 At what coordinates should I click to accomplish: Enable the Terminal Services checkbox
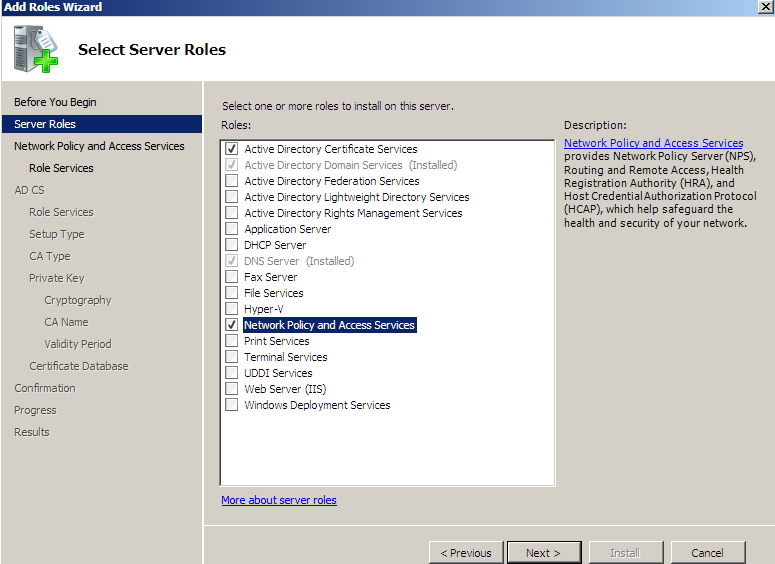tap(231, 357)
